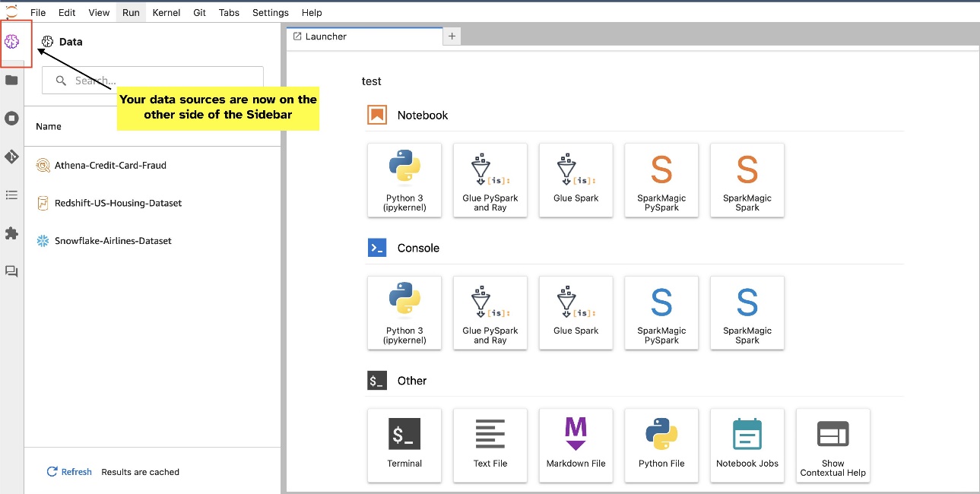The width and height of the screenshot is (980, 494).
Task: Create a new Python File
Action: (661, 445)
